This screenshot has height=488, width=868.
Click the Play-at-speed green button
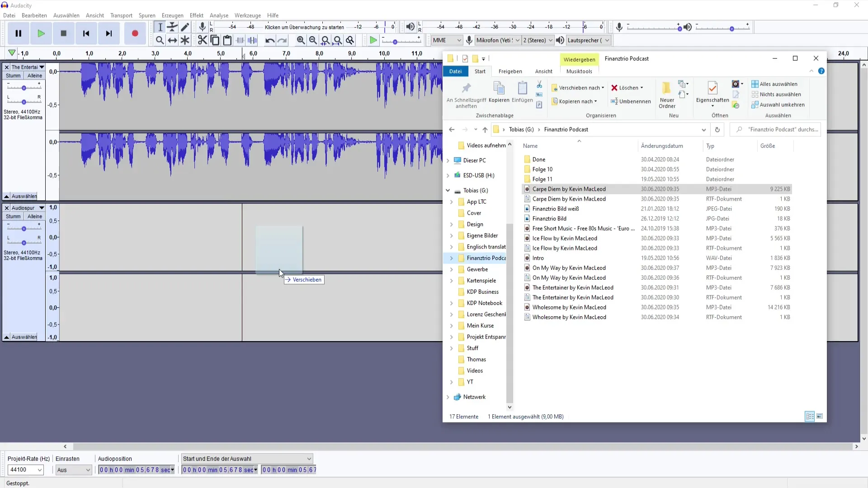coord(373,40)
